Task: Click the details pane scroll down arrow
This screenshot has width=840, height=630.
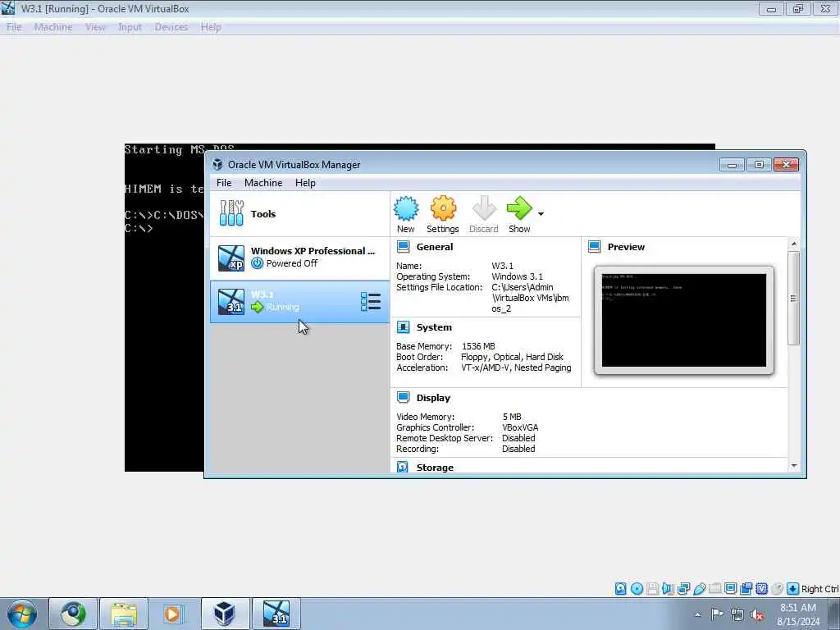Action: [794, 466]
